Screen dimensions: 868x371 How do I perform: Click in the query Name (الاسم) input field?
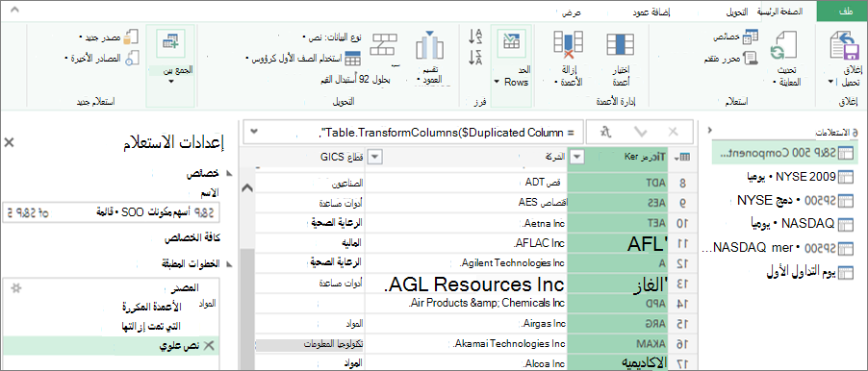112,212
